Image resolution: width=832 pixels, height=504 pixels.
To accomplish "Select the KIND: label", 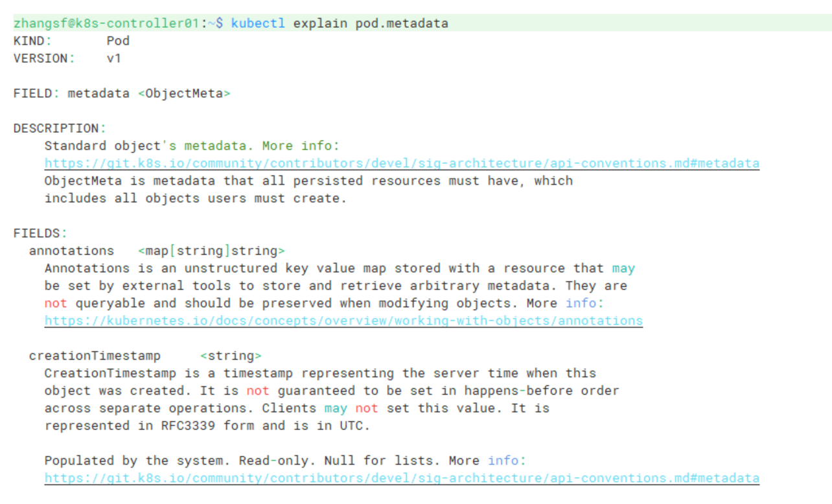I will tap(32, 41).
